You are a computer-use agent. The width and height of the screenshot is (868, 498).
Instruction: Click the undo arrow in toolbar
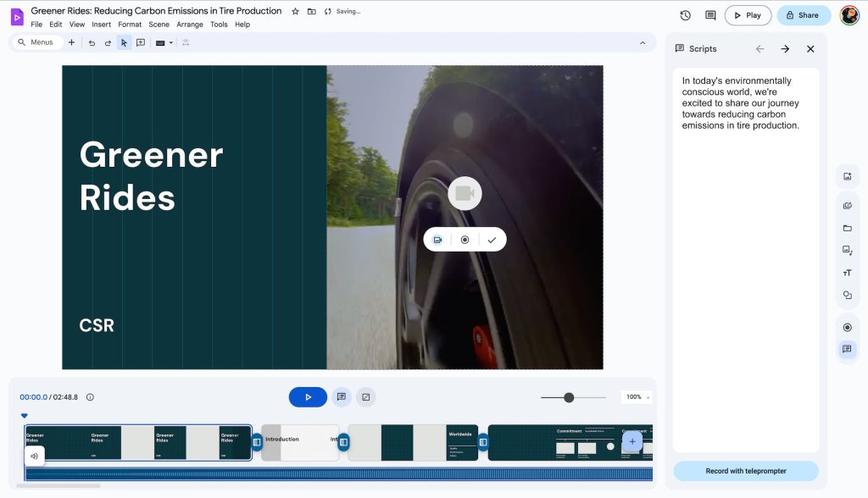(x=92, y=42)
